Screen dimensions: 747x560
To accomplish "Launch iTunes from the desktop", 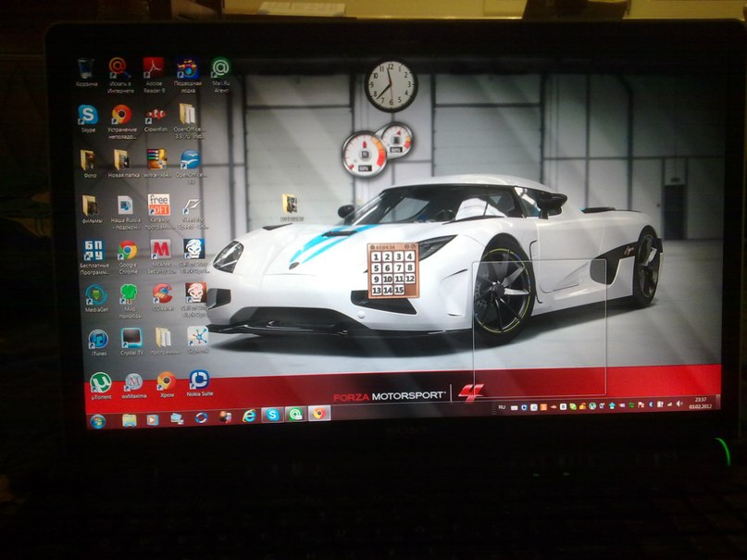I will pos(97,340).
